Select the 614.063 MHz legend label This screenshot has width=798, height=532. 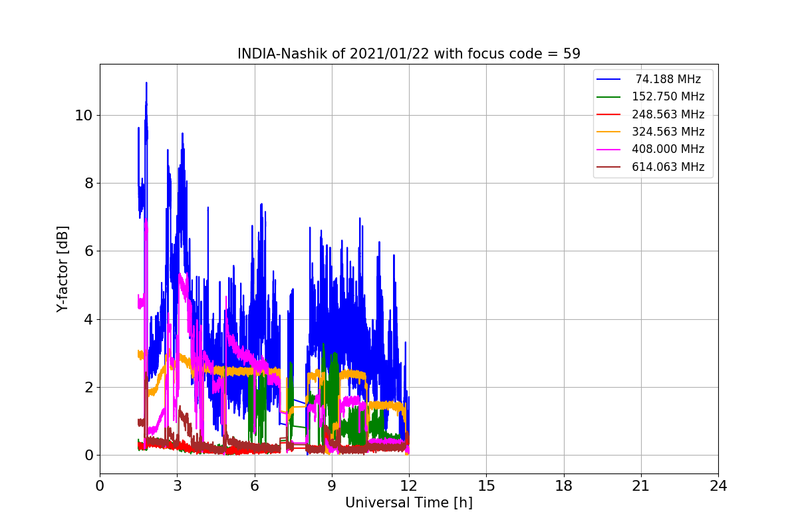click(x=668, y=167)
